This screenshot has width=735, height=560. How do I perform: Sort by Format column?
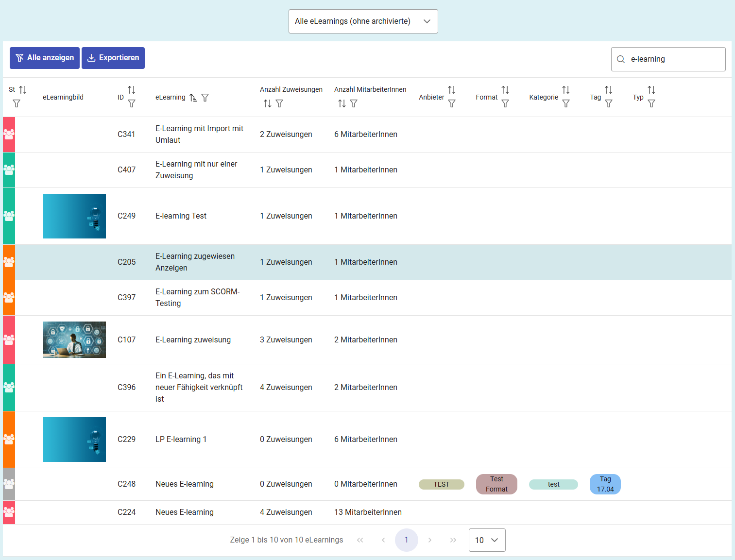tap(505, 90)
